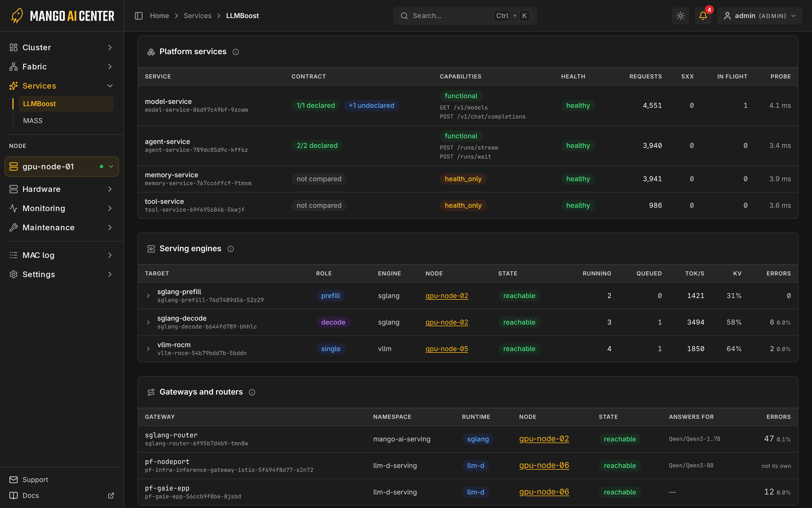Click the 2/2 declared badge
Image resolution: width=812 pixels, height=508 pixels.
317,145
